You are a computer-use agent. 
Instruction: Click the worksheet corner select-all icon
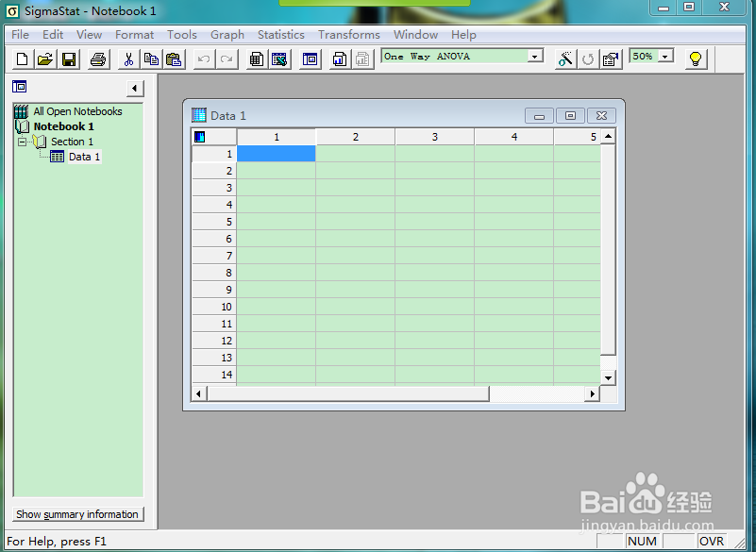pyautogui.click(x=199, y=137)
